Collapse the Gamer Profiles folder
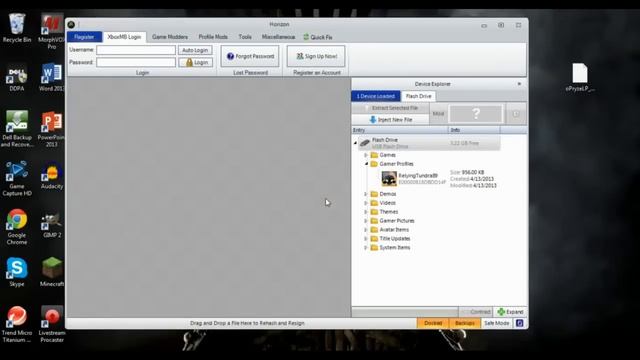Screen dimensions: 640x360 [x=366, y=164]
